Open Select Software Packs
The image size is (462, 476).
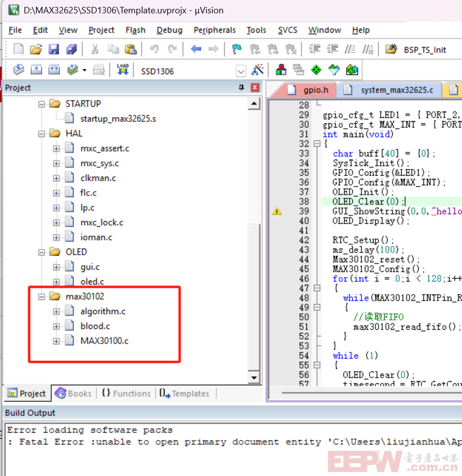tap(334, 70)
